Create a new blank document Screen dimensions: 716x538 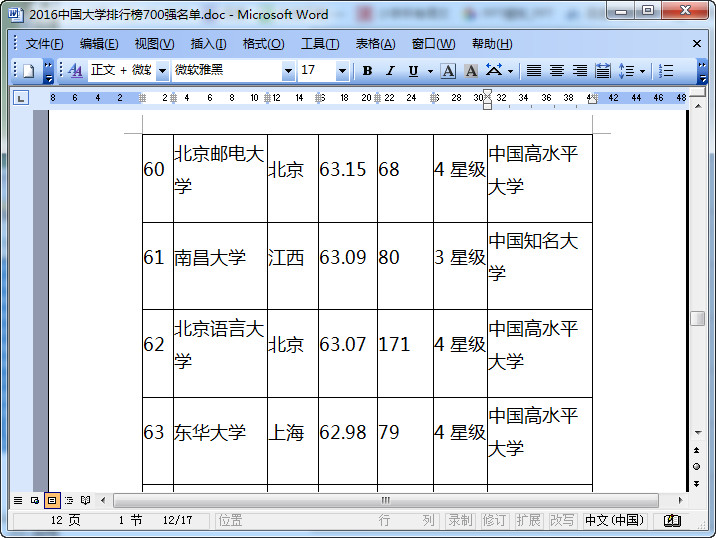29,71
